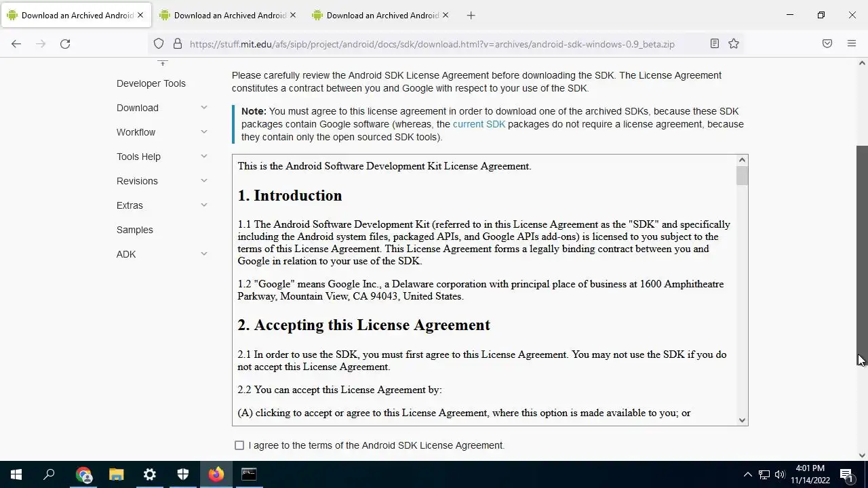Open the Firefox hamburger application menu
Screen dimensions: 868x488
852,43
